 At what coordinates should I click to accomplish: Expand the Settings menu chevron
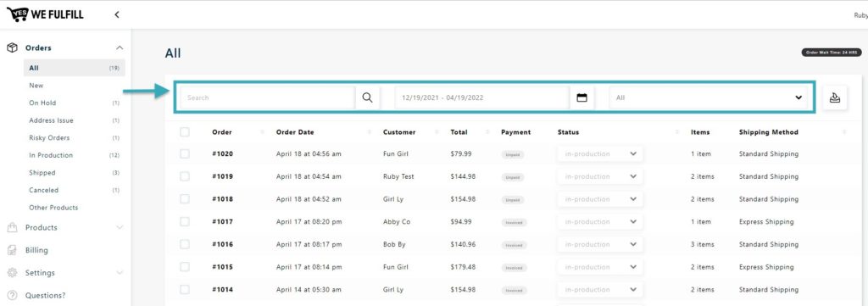pos(120,273)
